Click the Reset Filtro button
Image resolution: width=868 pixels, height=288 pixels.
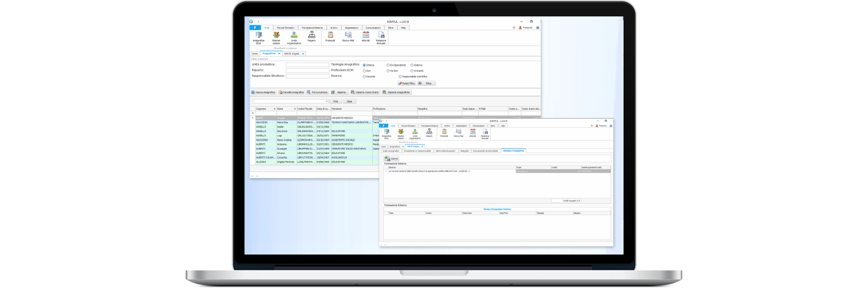coord(407,83)
